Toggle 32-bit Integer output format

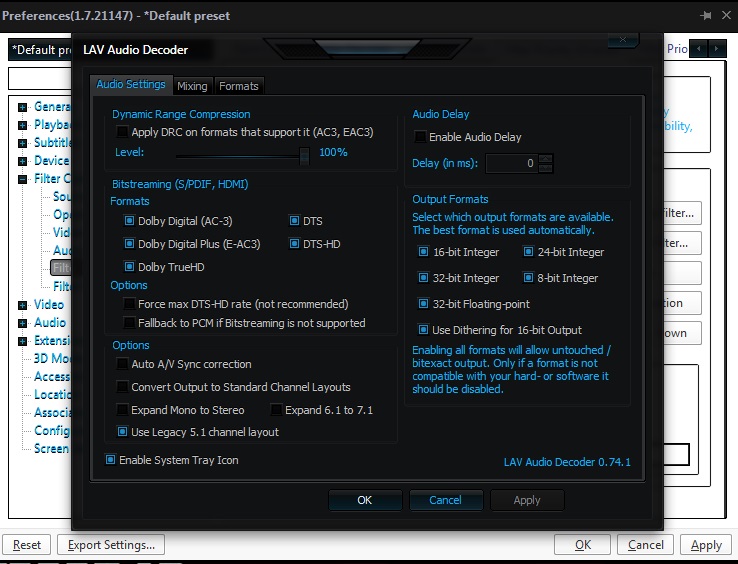click(x=423, y=278)
